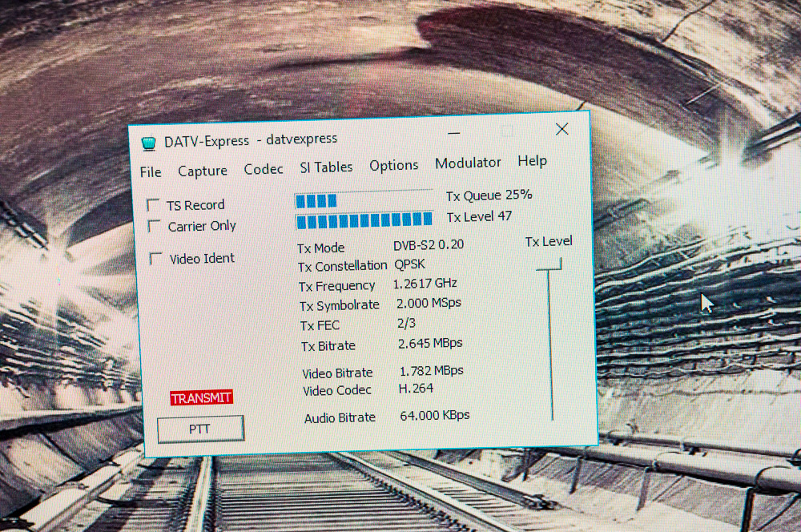Click the 'Tx Mode' label
This screenshot has width=801, height=532.
(321, 248)
